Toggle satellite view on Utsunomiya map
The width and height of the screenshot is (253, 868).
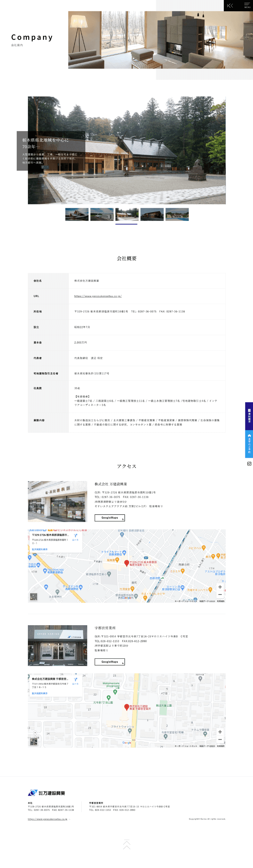tap(34, 742)
